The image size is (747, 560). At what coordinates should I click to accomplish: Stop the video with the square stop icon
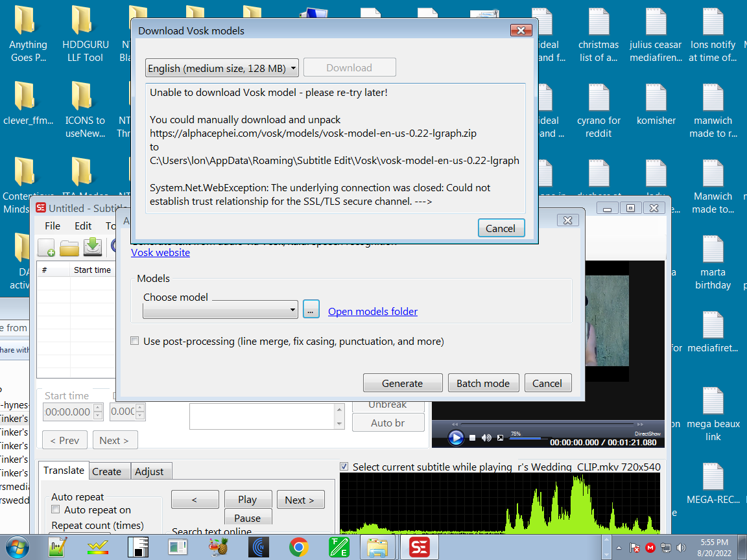pos(472,437)
